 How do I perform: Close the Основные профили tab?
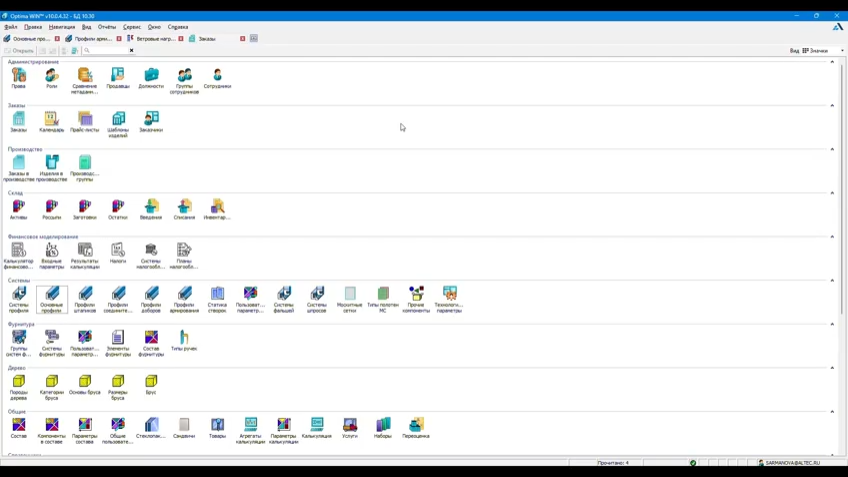tap(57, 39)
